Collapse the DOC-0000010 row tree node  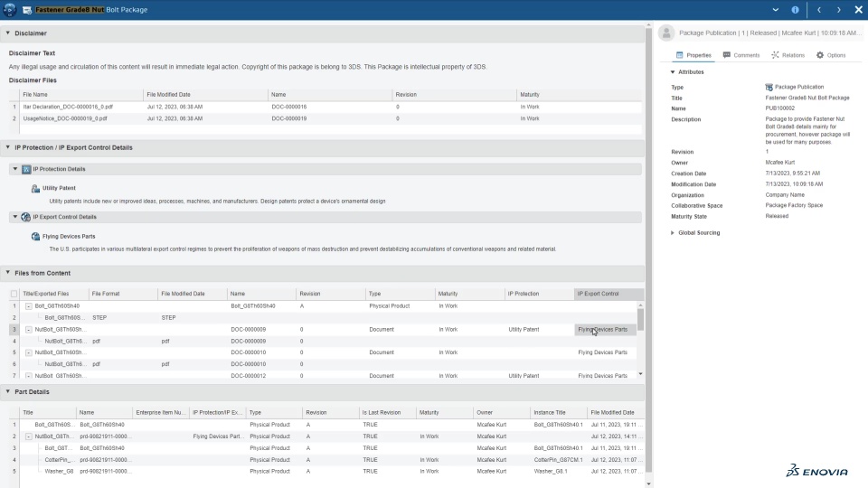pyautogui.click(x=28, y=352)
